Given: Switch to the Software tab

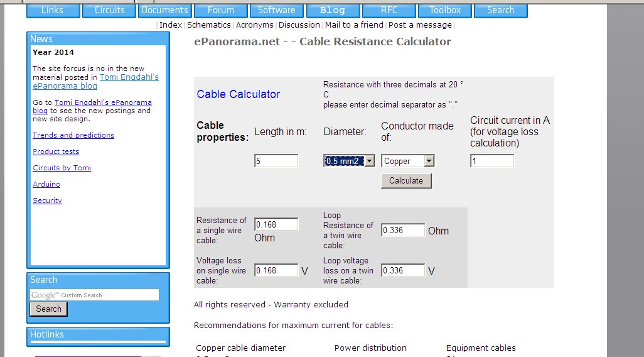Looking at the screenshot, I should 276,11.
